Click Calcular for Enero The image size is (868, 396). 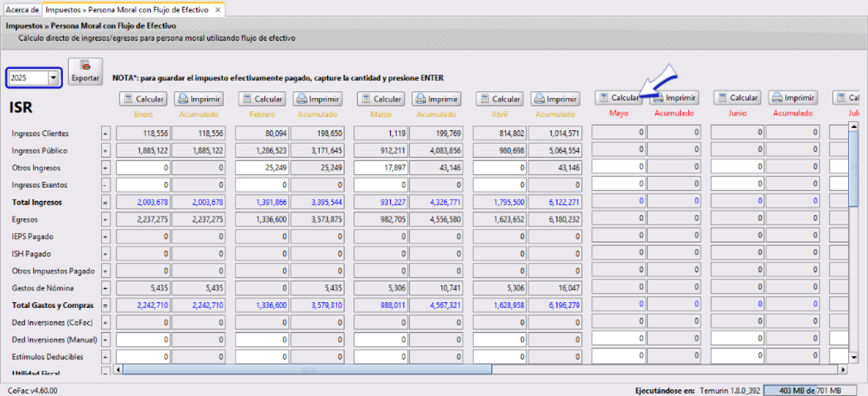point(143,99)
